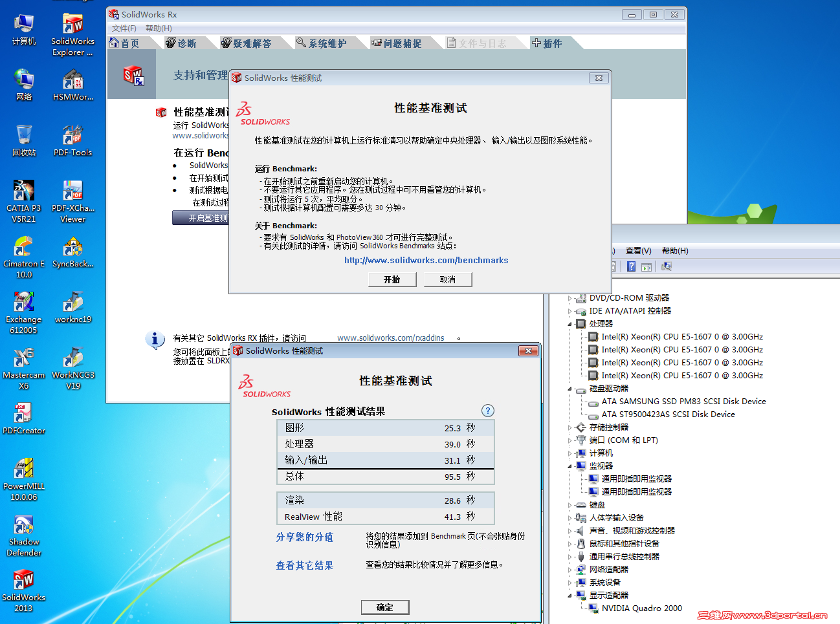Expand the 存储控制器 node
840x624 pixels.
[x=570, y=427]
